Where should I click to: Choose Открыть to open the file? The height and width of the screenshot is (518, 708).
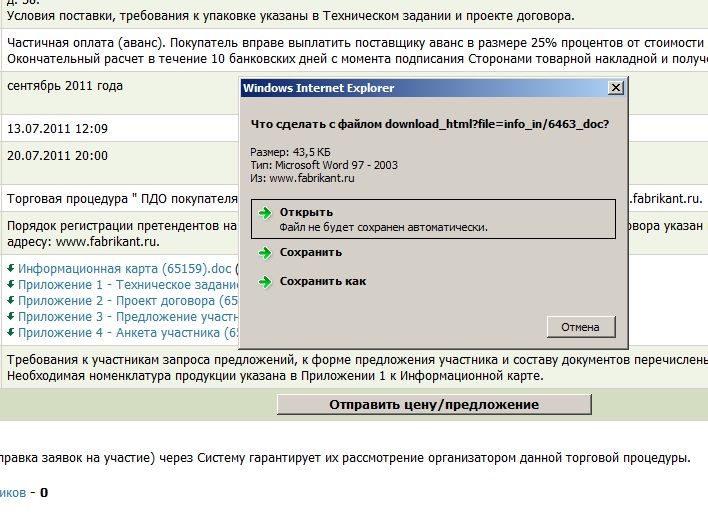tap(433, 219)
